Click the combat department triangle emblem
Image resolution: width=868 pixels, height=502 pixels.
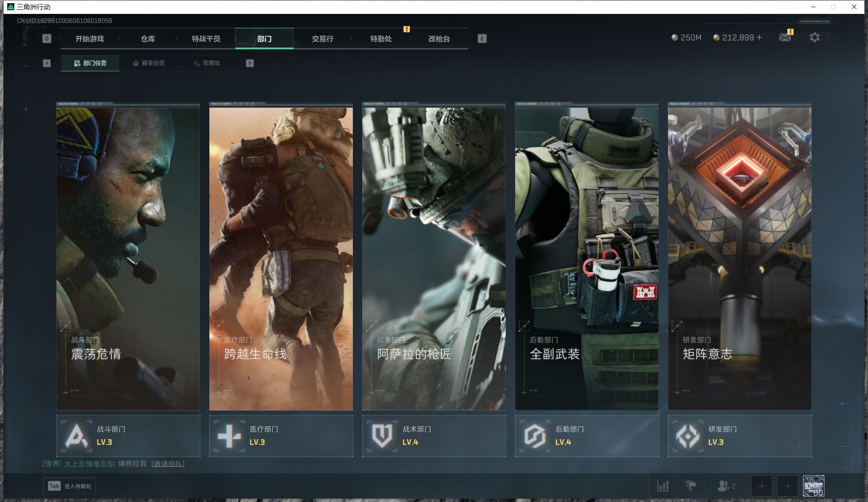click(x=76, y=436)
